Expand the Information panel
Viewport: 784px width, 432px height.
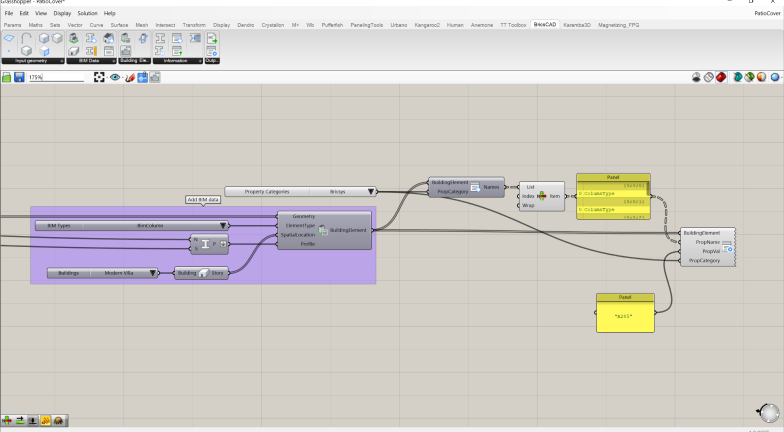click(x=178, y=61)
